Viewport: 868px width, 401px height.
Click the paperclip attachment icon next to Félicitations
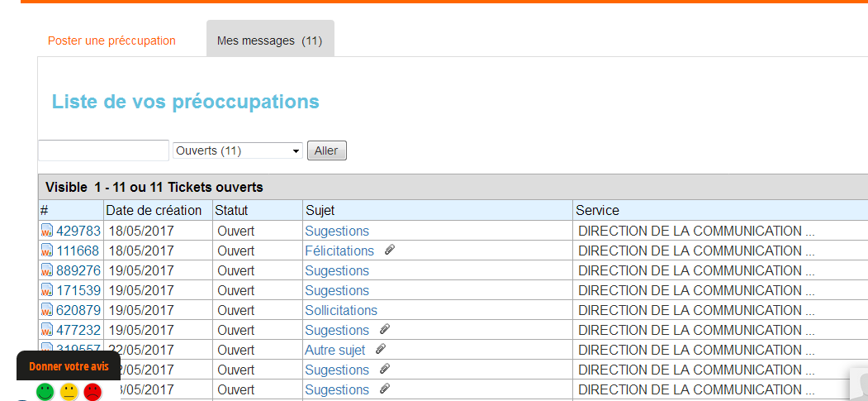pyautogui.click(x=390, y=250)
